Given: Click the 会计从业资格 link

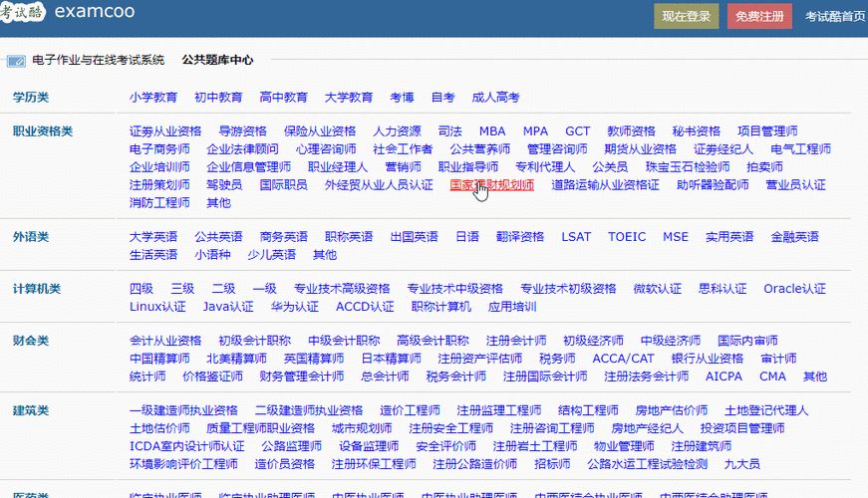Looking at the screenshot, I should point(165,341).
